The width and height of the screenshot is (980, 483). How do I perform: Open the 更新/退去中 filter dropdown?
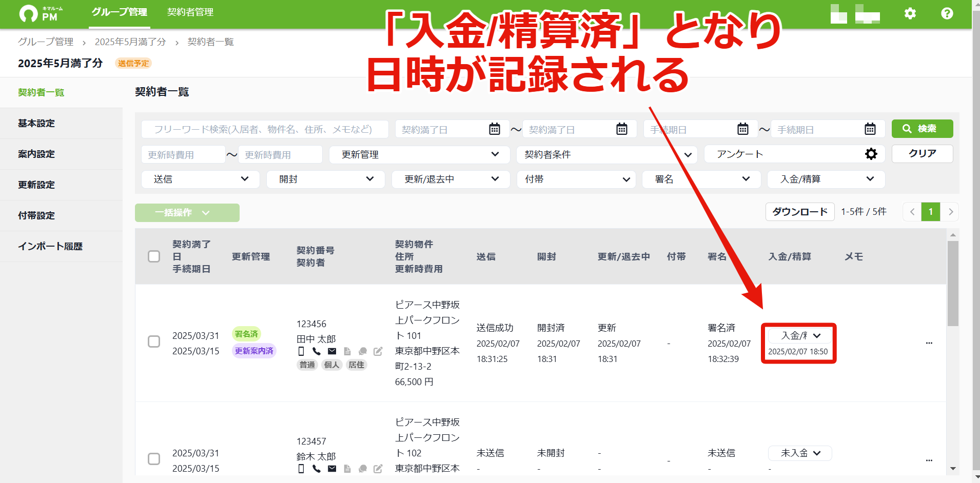coord(450,179)
